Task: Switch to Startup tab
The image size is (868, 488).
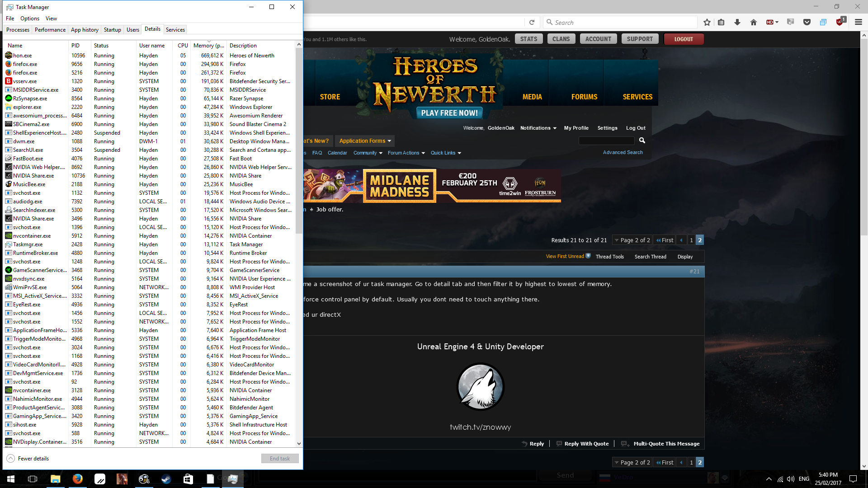Action: pos(112,30)
